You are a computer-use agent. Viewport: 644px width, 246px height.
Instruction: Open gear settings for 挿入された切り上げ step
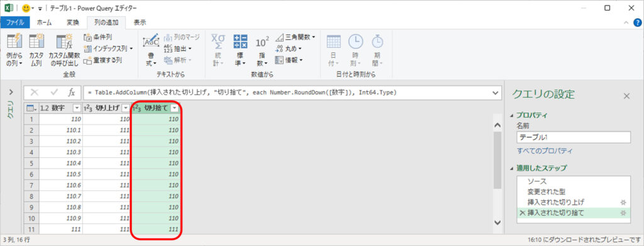[623, 202]
